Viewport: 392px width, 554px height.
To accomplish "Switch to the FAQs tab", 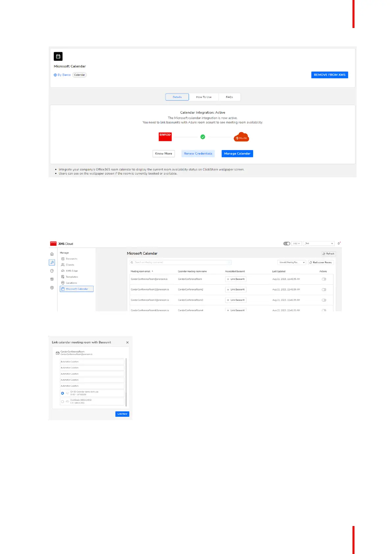I will (229, 97).
